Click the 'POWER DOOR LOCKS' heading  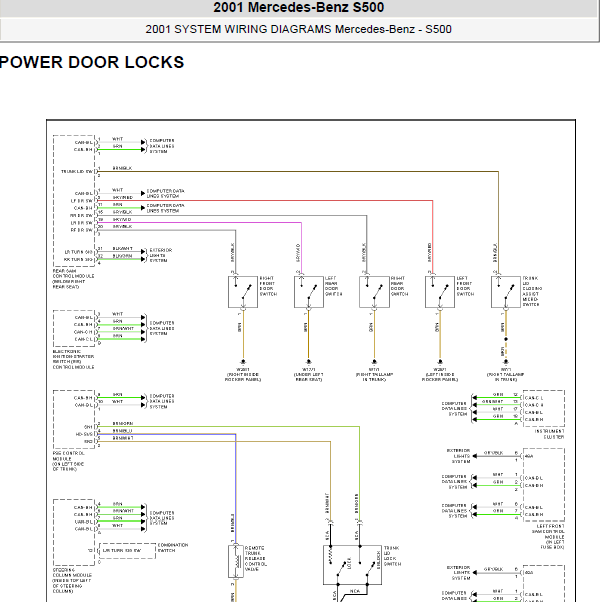click(92, 62)
